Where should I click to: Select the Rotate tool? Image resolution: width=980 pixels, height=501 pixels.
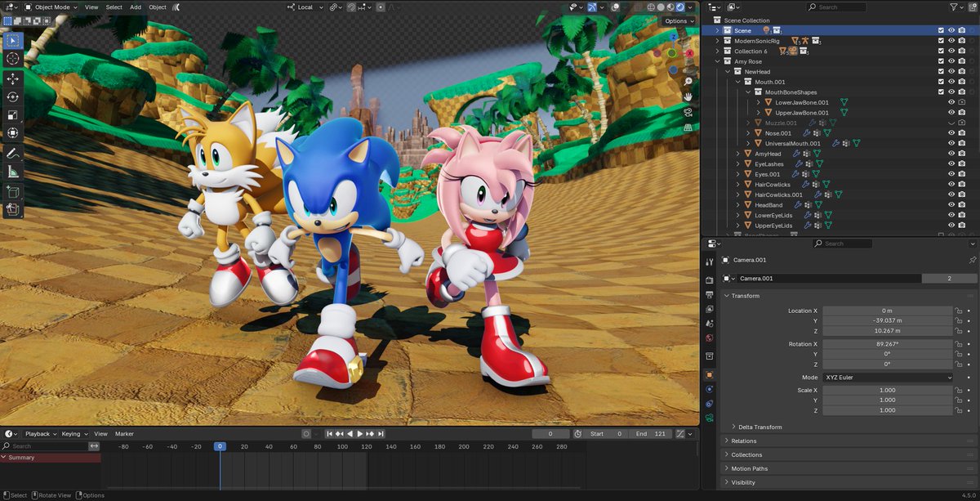coord(13,96)
